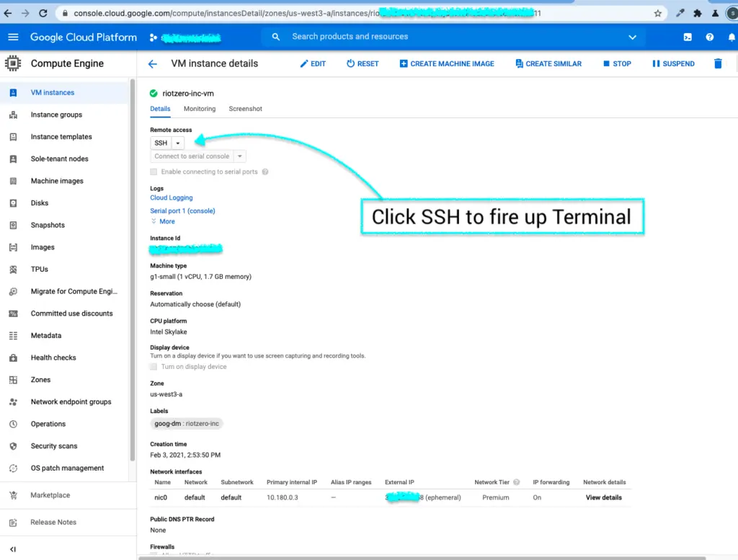This screenshot has height=560, width=738.
Task: Click the browser back arrow
Action: (8, 13)
